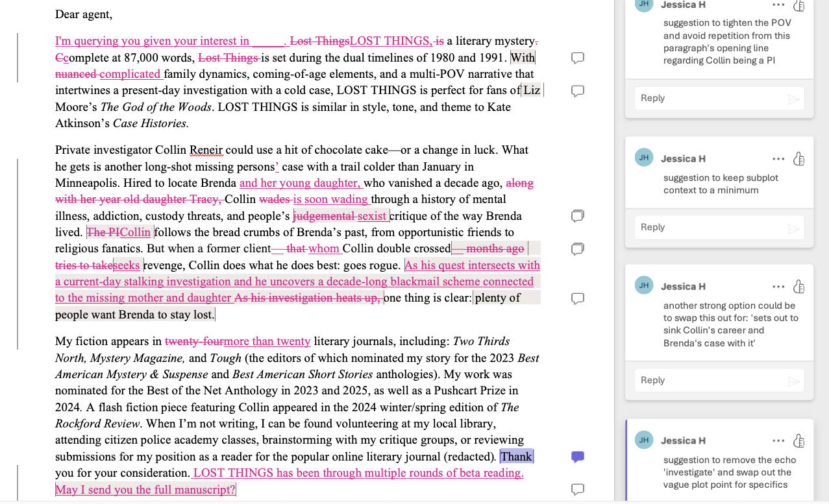
Task: Click 'Jessica H' name on the 'another strong option' comment
Action: click(x=683, y=287)
